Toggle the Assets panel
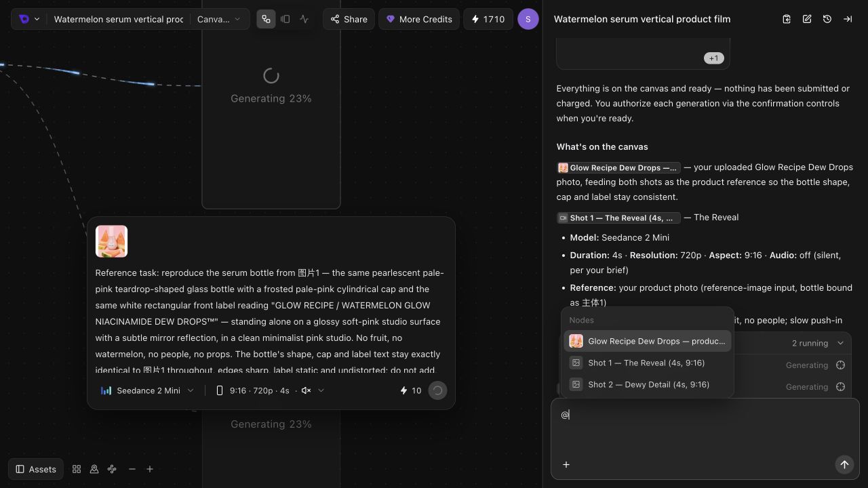Viewport: 868px width, 488px height. (x=36, y=469)
